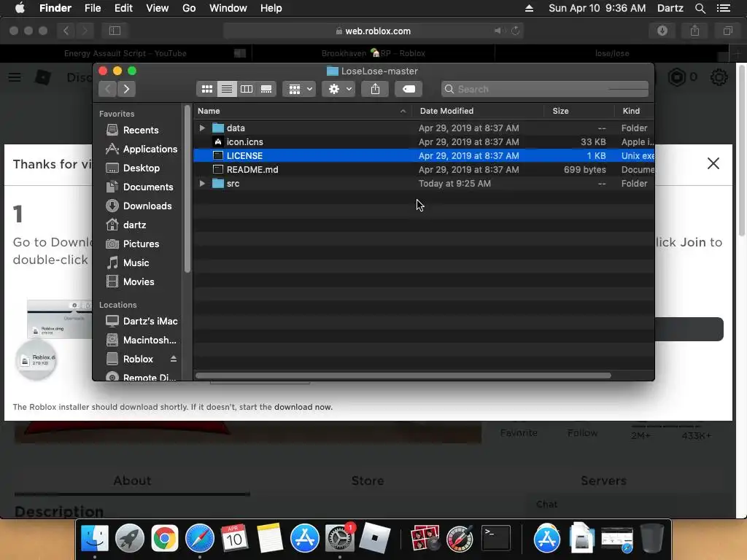Open Downloads in the sidebar

coord(139,206)
